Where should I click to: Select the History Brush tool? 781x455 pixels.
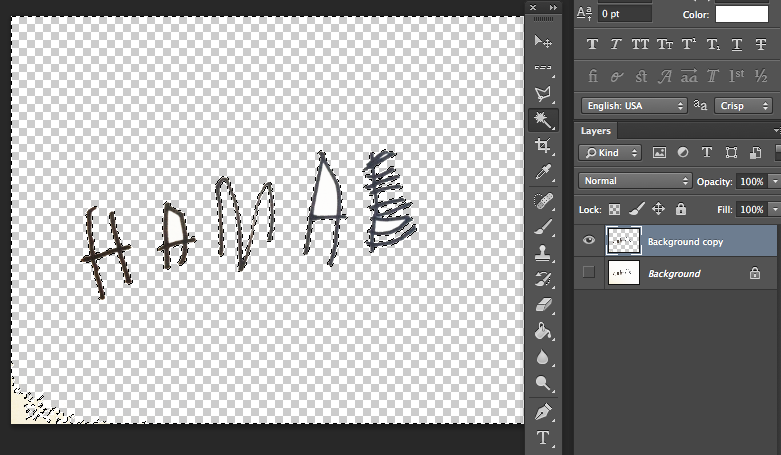542,279
